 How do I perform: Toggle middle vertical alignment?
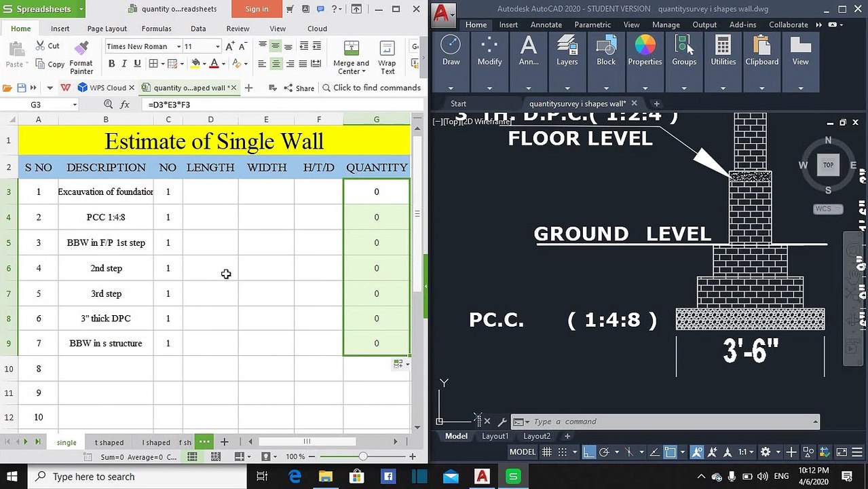pyautogui.click(x=276, y=46)
